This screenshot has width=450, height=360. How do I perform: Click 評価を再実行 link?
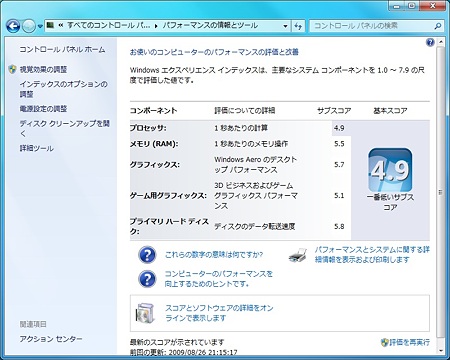tap(410, 342)
